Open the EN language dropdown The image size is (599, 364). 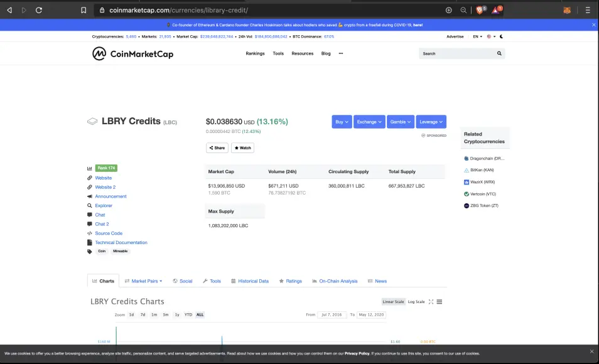(x=478, y=36)
